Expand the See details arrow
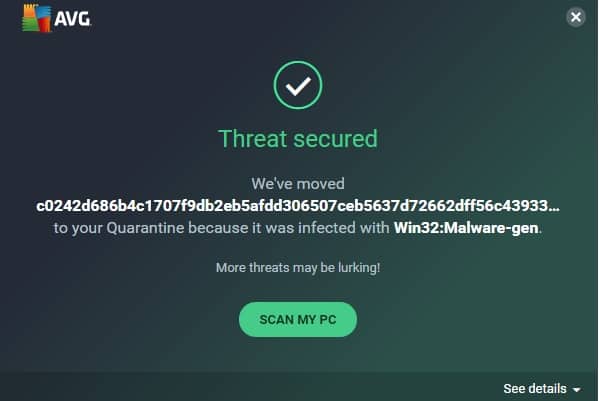The image size is (599, 401). (576, 390)
